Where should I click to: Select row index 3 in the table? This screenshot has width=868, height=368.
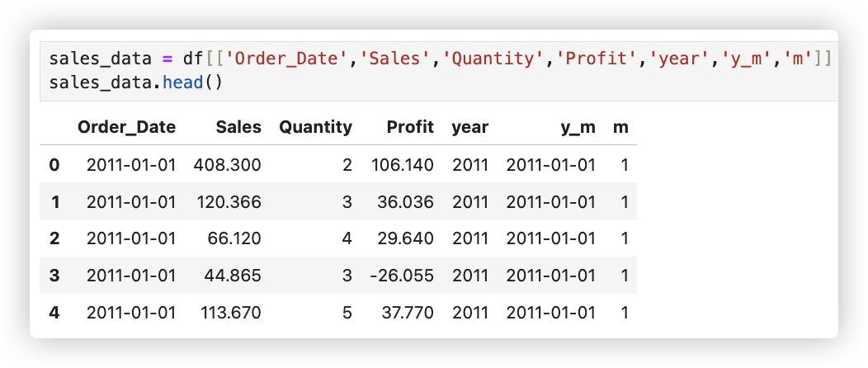[54, 276]
